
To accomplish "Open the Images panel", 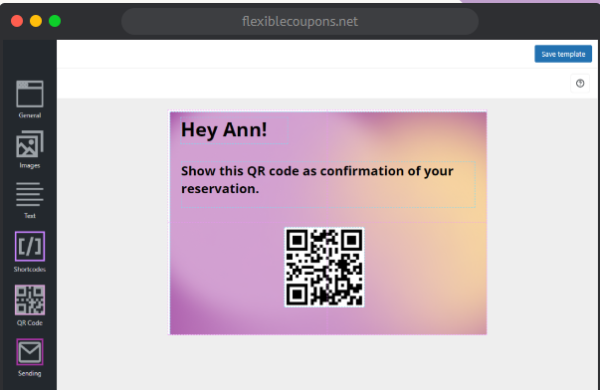I will point(29,150).
